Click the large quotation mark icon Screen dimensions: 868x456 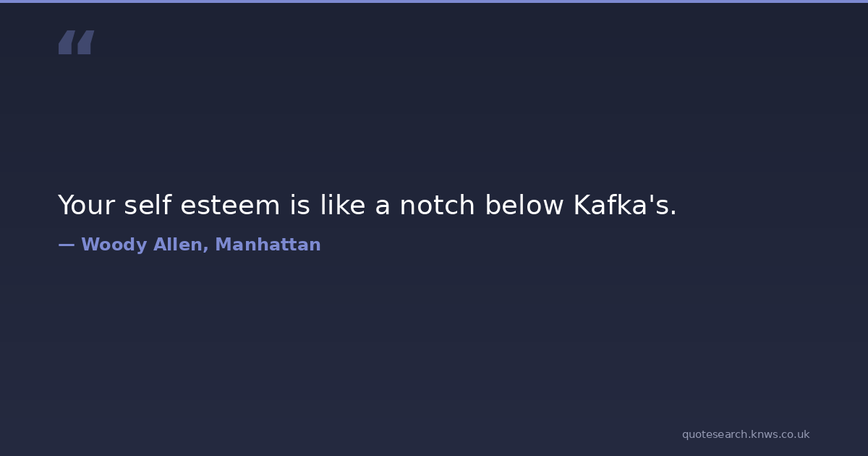tap(76, 43)
